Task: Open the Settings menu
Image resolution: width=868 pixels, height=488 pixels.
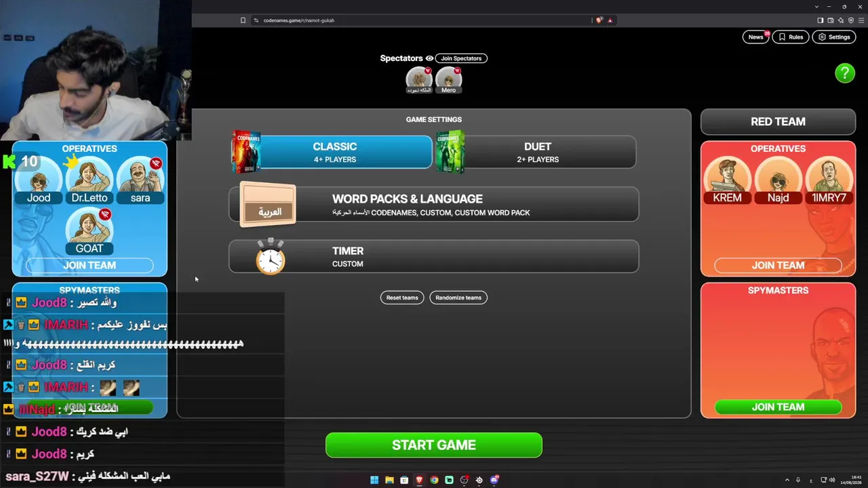Action: click(834, 37)
